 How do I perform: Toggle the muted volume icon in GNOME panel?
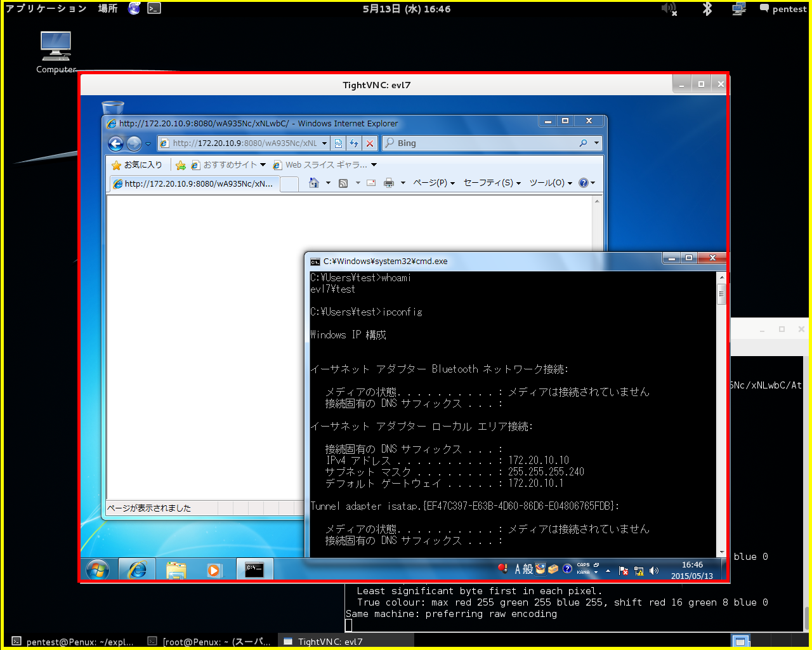click(x=669, y=9)
